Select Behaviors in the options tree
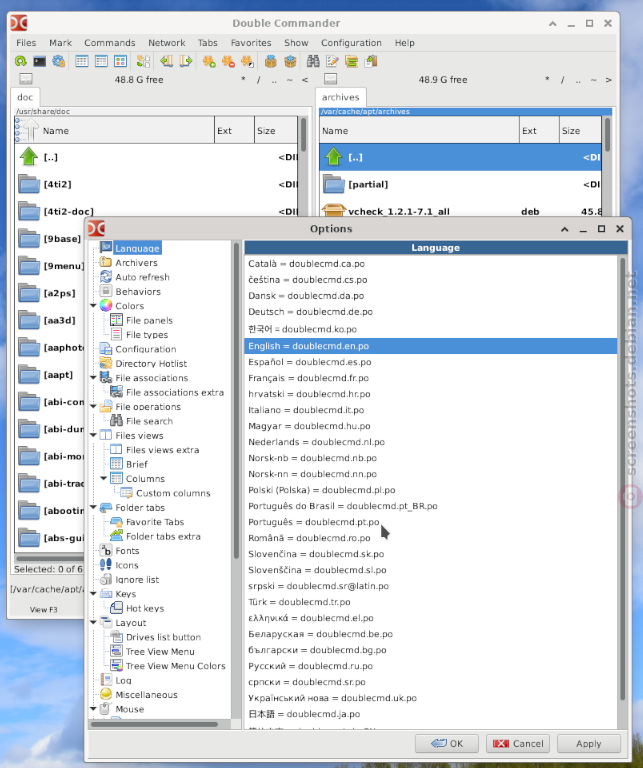Image resolution: width=643 pixels, height=768 pixels. [138, 291]
